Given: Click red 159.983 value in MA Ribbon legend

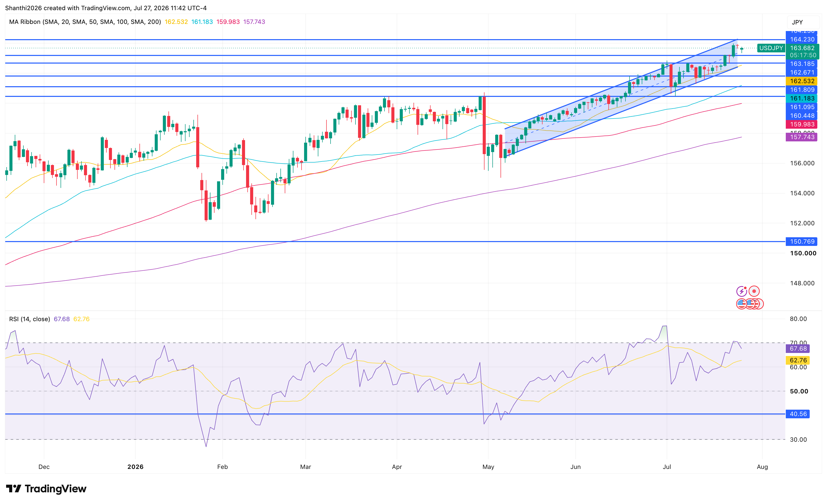Looking at the screenshot, I should (228, 22).
